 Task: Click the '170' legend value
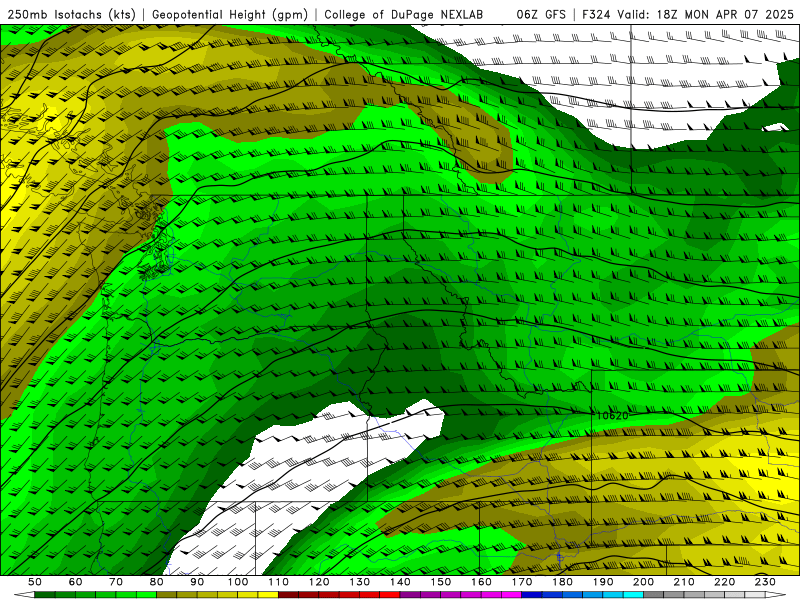pyautogui.click(x=522, y=582)
